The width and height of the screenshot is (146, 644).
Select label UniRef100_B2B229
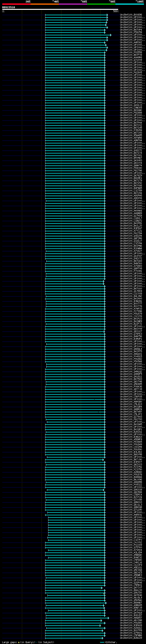131,638
